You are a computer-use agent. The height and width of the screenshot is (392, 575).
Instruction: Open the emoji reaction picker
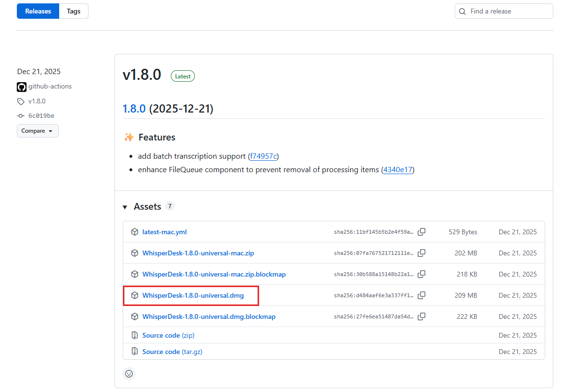[129, 373]
